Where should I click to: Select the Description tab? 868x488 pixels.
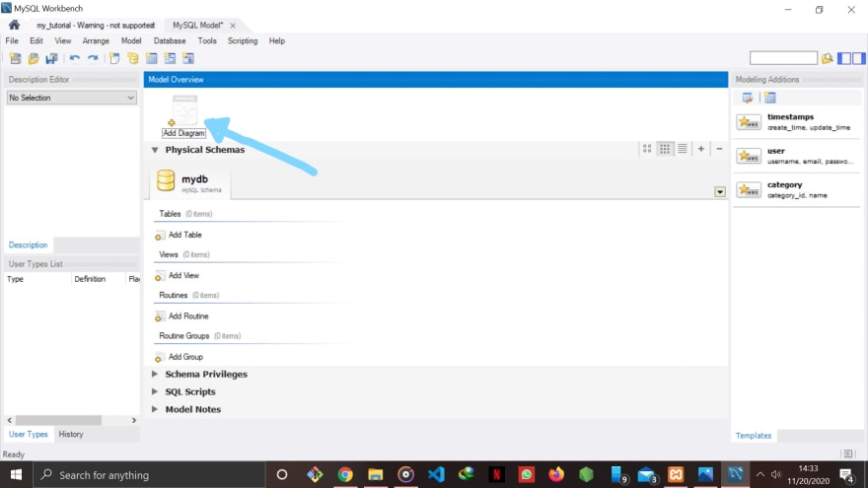coord(29,245)
